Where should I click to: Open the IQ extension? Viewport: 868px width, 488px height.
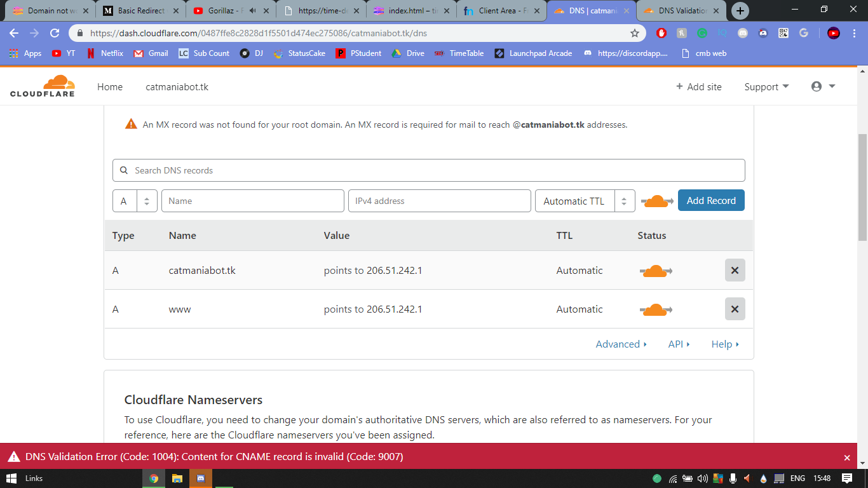click(x=722, y=33)
